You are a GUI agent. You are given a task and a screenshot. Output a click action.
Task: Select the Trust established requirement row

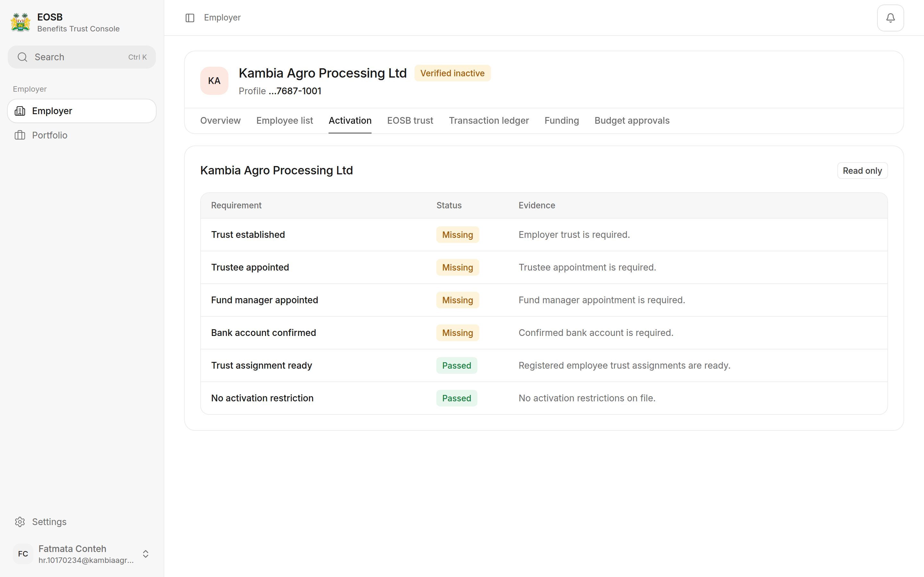pos(544,235)
